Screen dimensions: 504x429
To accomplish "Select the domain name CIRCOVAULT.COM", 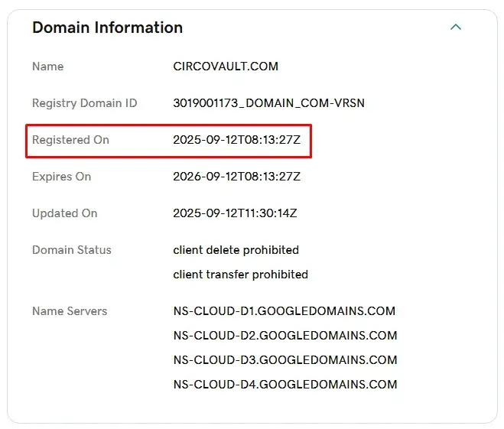I will tap(226, 67).
